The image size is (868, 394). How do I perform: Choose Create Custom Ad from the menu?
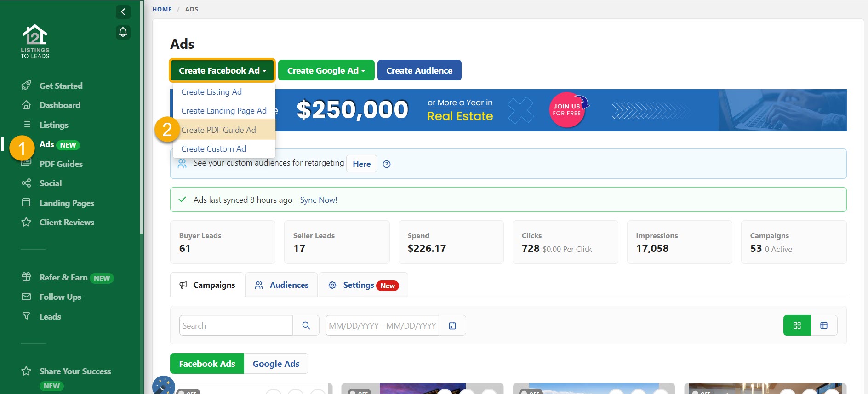pyautogui.click(x=213, y=149)
